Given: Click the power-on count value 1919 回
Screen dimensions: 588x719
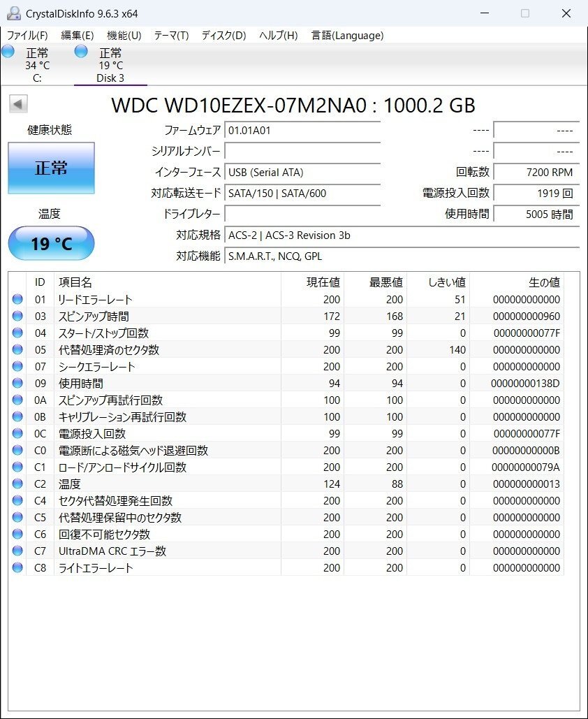Looking at the screenshot, I should 536,194.
